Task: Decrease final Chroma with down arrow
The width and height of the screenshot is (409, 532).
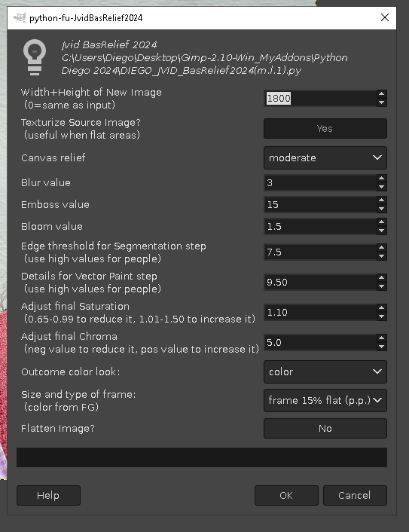Action: (382, 347)
